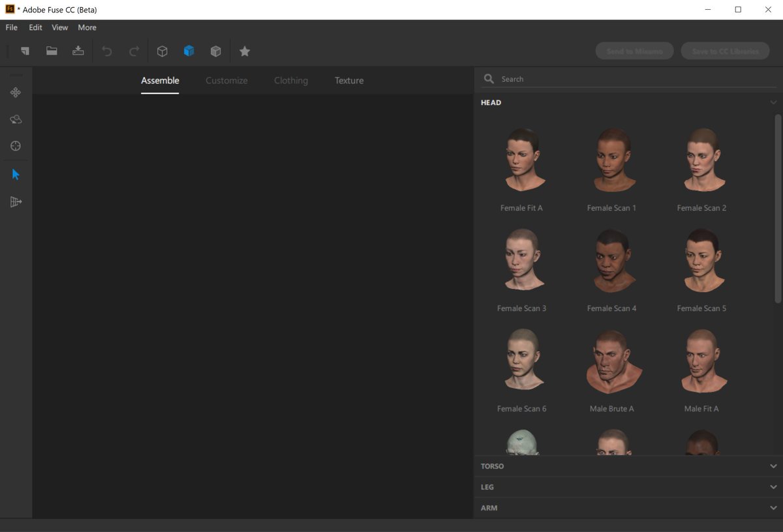
Task: Select the gray solid cube view icon
Action: point(216,51)
